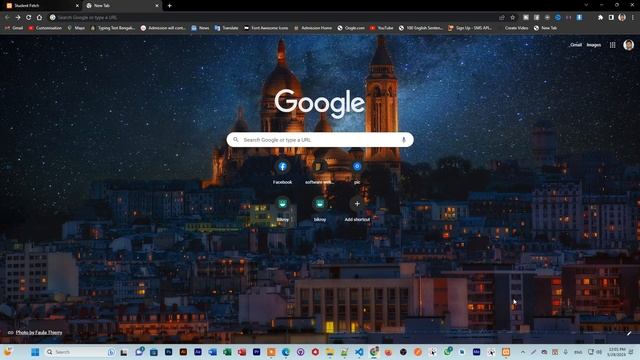
Task: Open the Customization bookmark
Action: click(45, 28)
